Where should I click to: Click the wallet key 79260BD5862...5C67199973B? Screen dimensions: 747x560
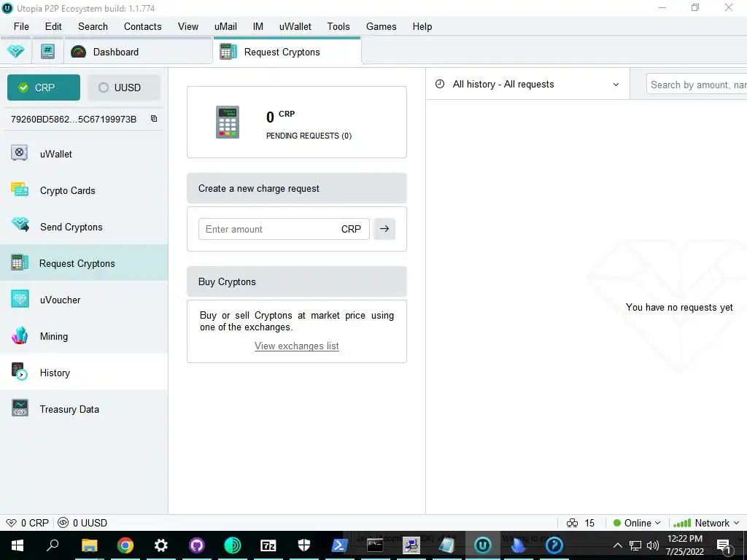point(74,119)
